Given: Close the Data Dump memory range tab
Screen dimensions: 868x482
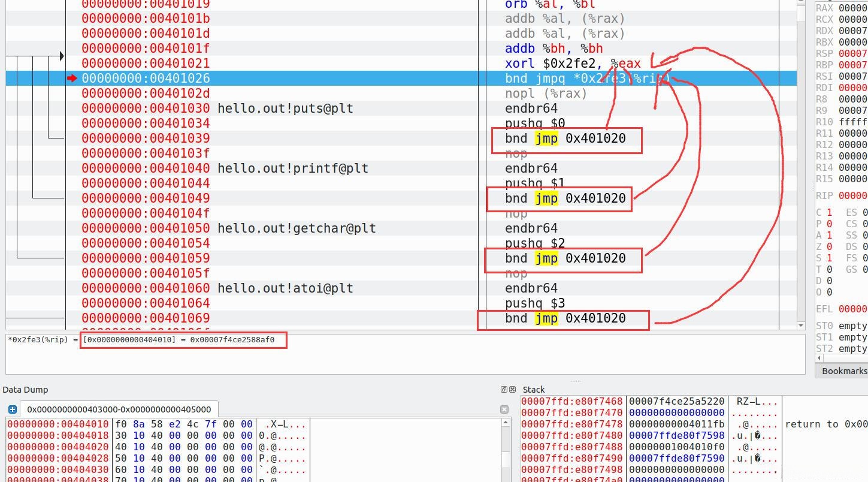Looking at the screenshot, I should pyautogui.click(x=504, y=409).
